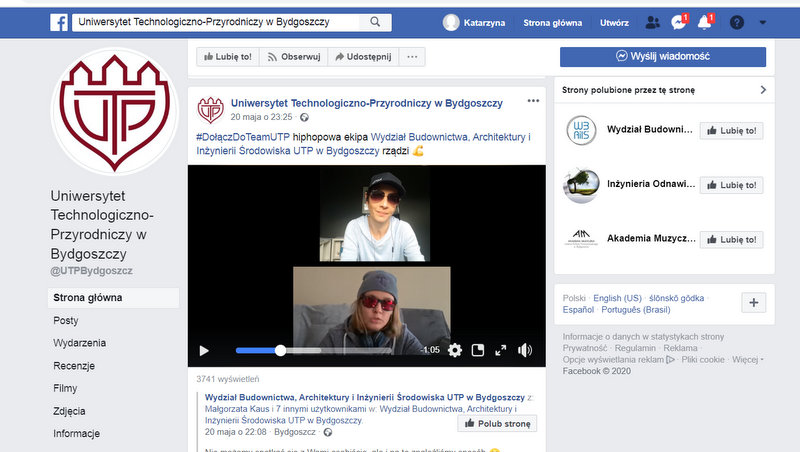This screenshot has height=452, width=800.
Task: Switch language to English (US)
Action: pyautogui.click(x=617, y=298)
